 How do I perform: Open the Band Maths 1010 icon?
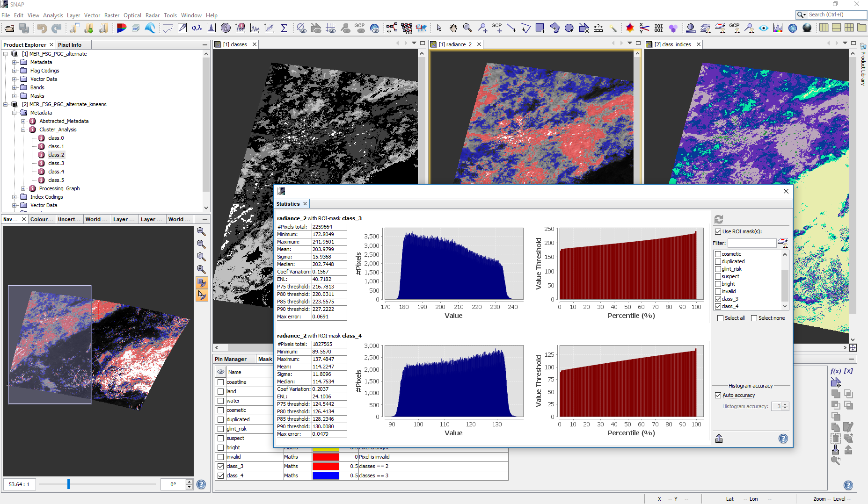[658, 29]
